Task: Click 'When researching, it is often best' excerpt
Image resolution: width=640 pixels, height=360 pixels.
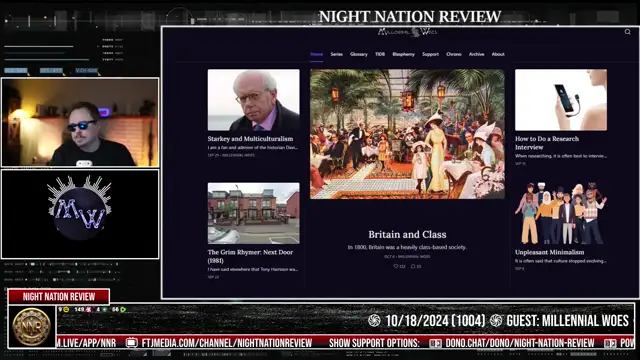Action: [560, 156]
